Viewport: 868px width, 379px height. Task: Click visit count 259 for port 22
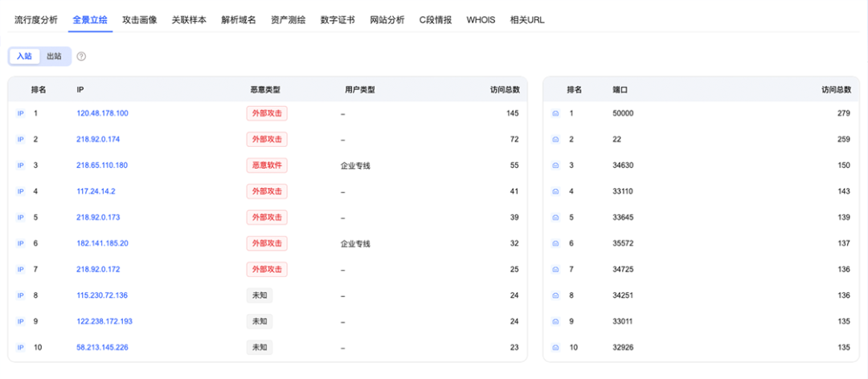[x=844, y=140]
